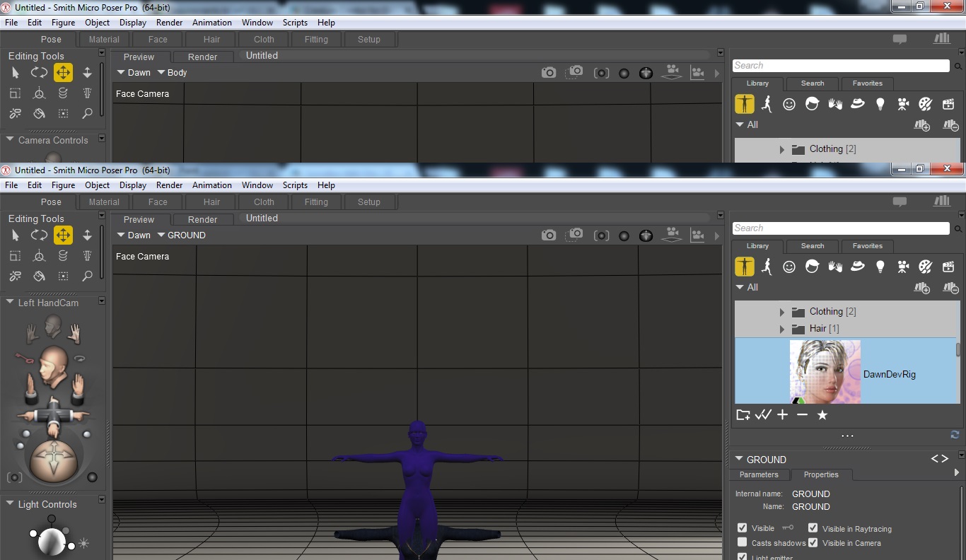Screen dimensions: 966x560
Task: Remove library item with minus icon
Action: pyautogui.click(x=802, y=415)
